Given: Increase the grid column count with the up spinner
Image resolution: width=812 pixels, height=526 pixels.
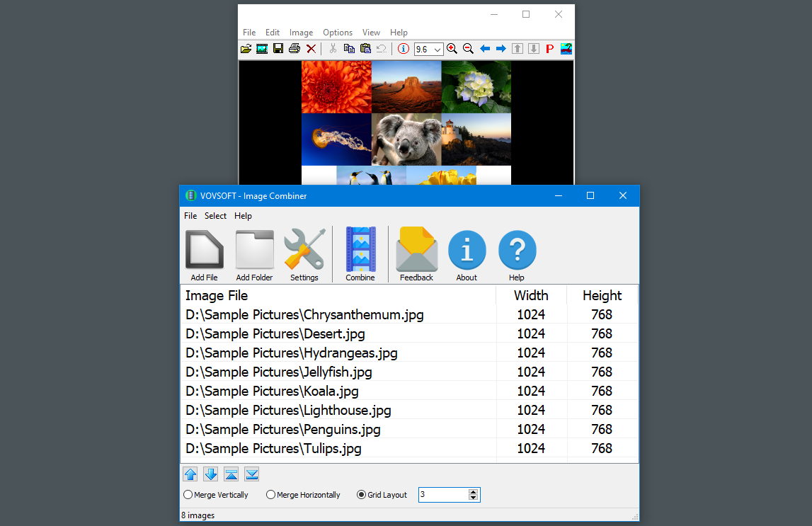Looking at the screenshot, I should coord(474,492).
